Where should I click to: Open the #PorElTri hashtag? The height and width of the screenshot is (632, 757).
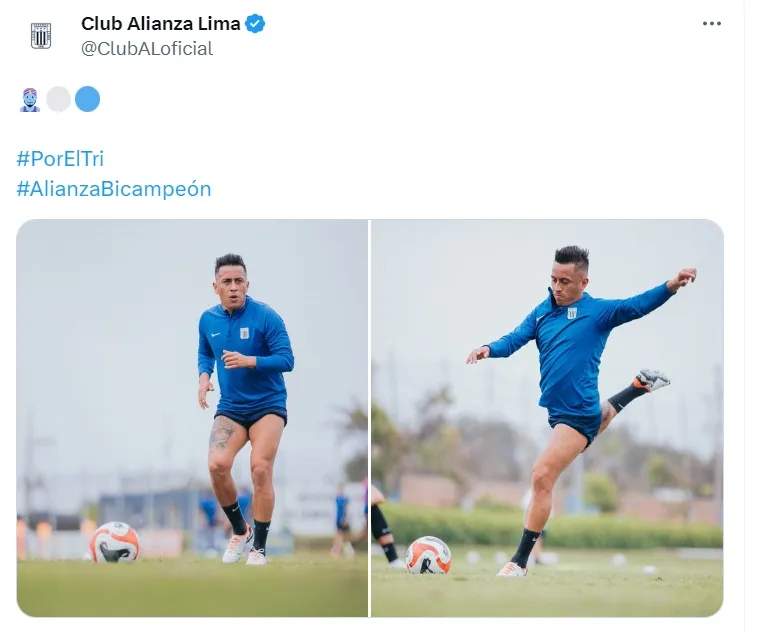tap(60, 159)
